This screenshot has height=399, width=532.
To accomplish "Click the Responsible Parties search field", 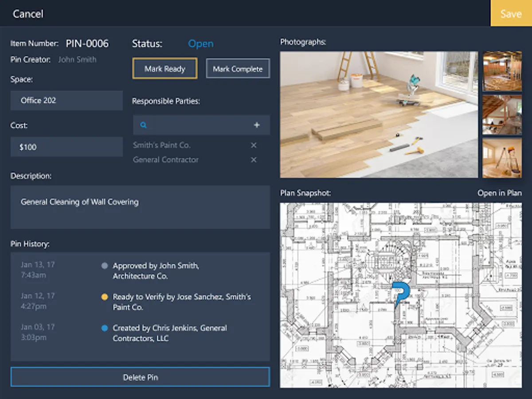I will coord(201,125).
